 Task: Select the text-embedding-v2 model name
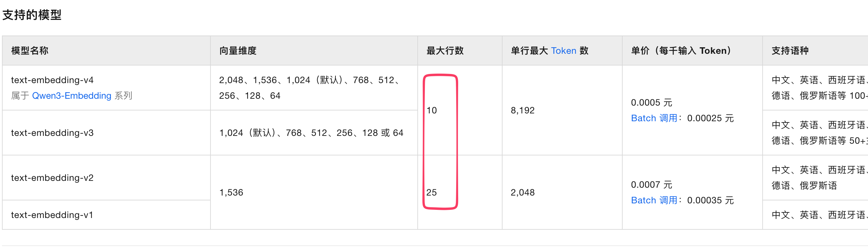pos(52,178)
